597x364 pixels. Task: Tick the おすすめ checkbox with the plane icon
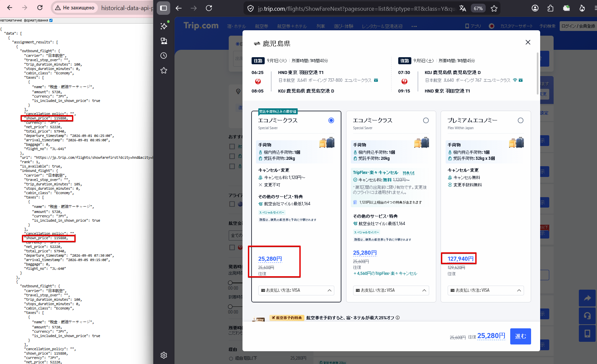[x=232, y=146]
